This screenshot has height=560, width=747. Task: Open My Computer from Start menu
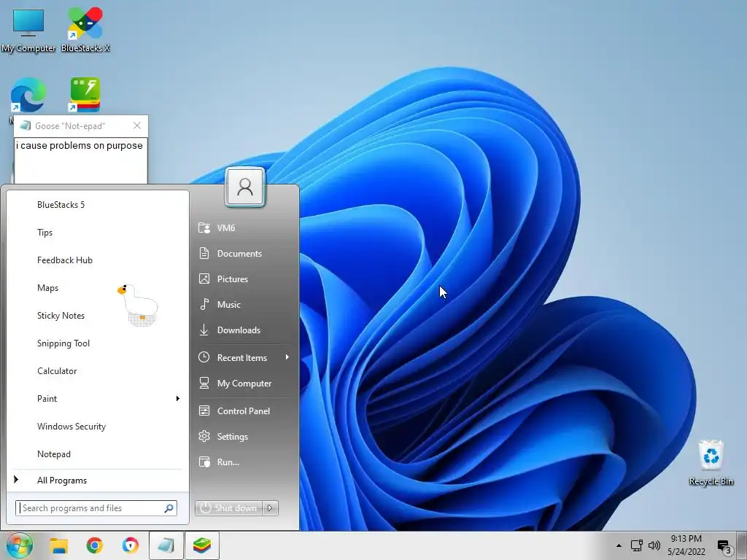244,384
